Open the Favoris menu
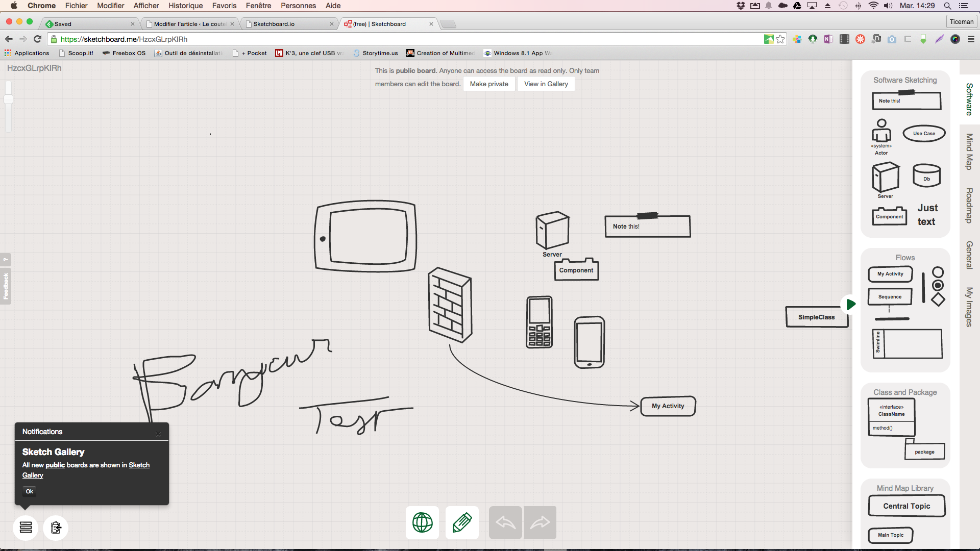 pyautogui.click(x=224, y=6)
